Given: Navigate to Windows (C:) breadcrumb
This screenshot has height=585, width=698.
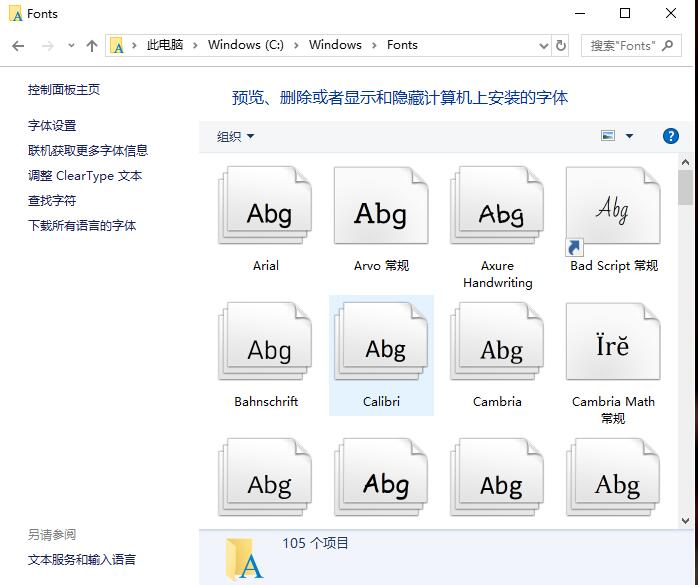Looking at the screenshot, I should (x=246, y=45).
